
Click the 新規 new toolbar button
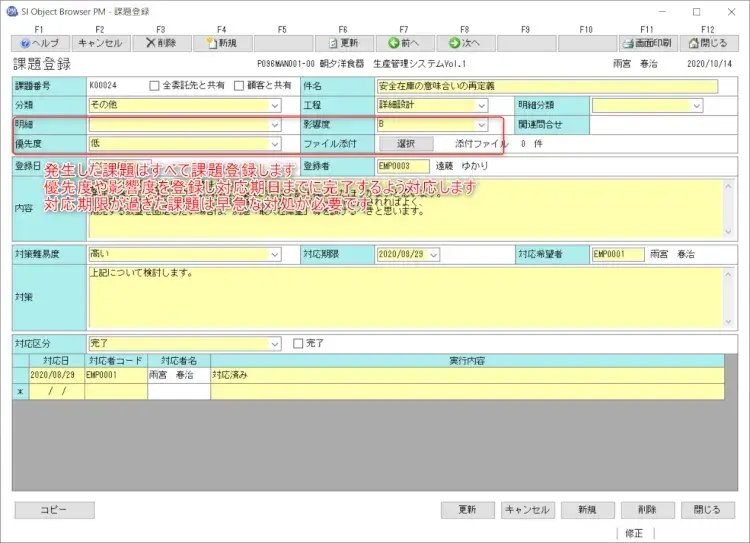point(221,43)
